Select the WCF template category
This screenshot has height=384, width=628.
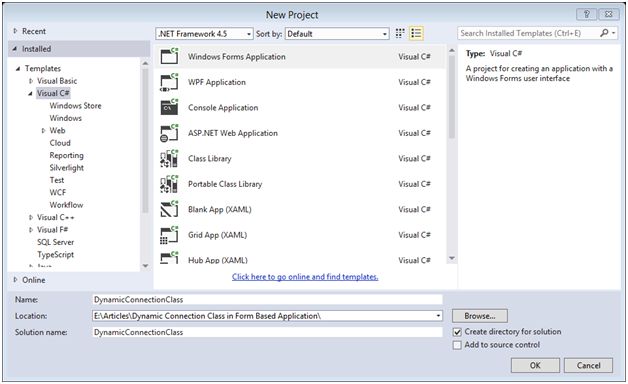point(58,193)
